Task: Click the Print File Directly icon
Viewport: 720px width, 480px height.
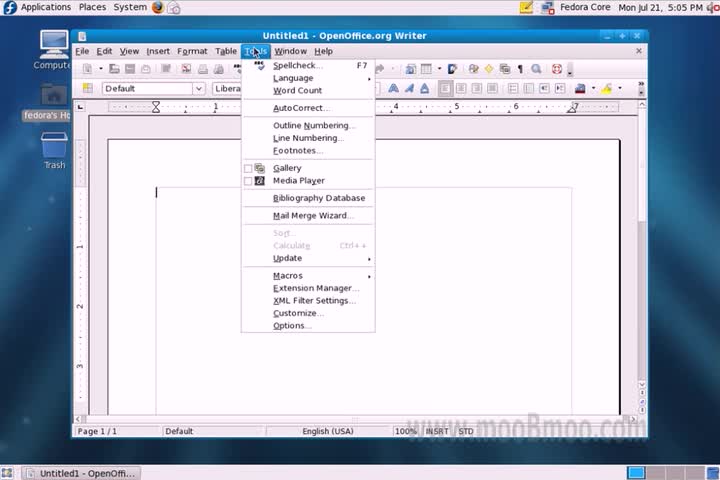Action: click(202, 69)
